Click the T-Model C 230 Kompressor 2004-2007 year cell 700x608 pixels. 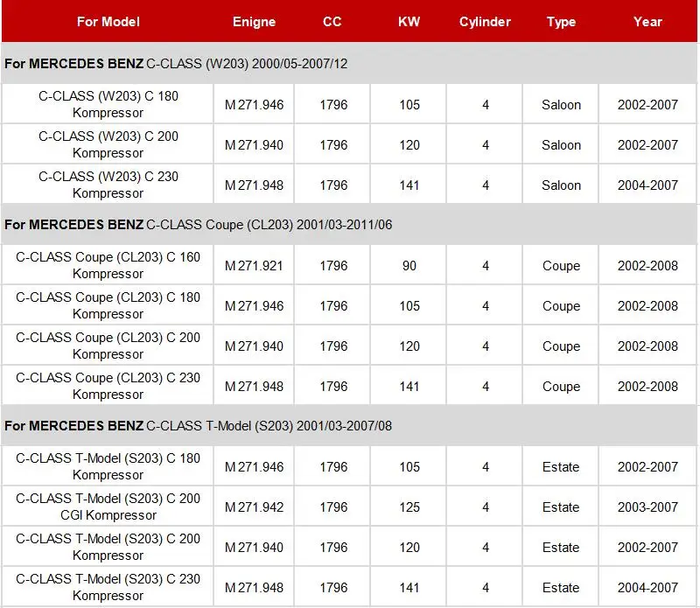click(647, 588)
